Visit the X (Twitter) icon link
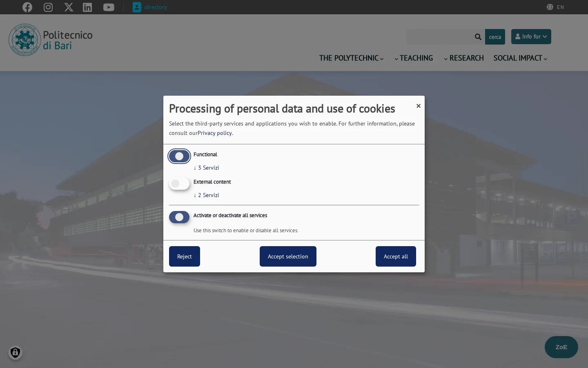Viewport: 588px width, 368px height. [69, 7]
